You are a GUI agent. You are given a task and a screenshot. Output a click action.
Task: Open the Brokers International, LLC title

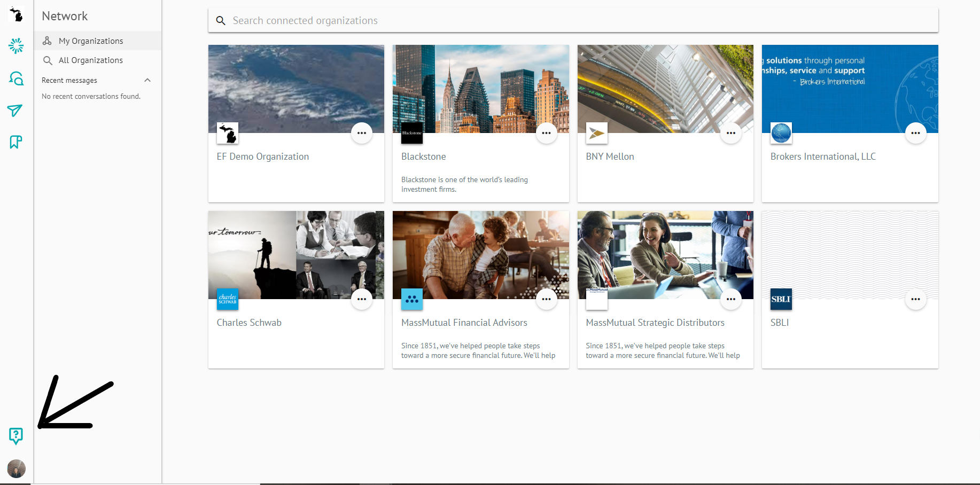pyautogui.click(x=823, y=157)
